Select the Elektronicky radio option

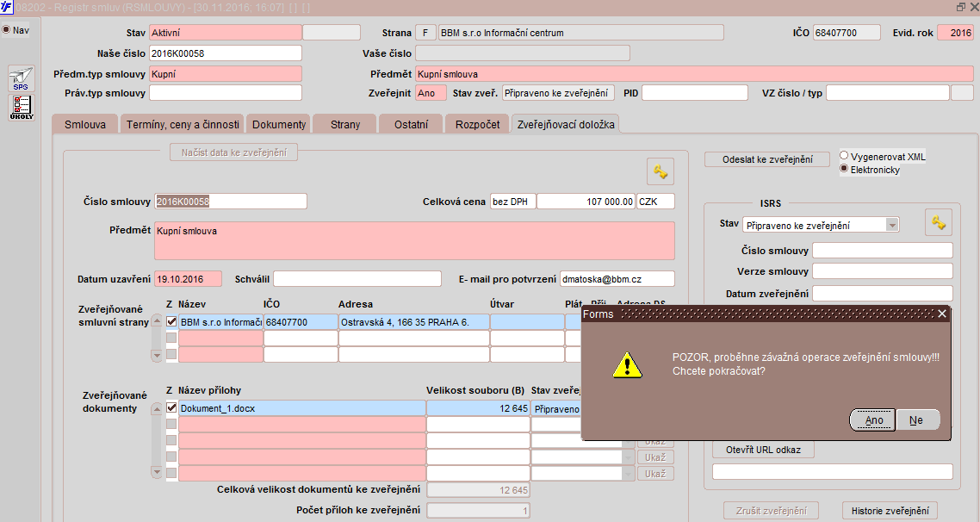pyautogui.click(x=844, y=169)
